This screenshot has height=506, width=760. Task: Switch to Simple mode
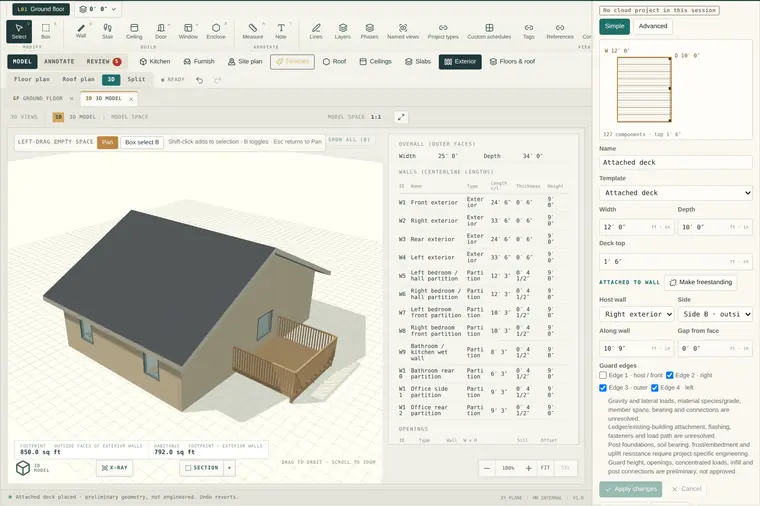click(615, 26)
